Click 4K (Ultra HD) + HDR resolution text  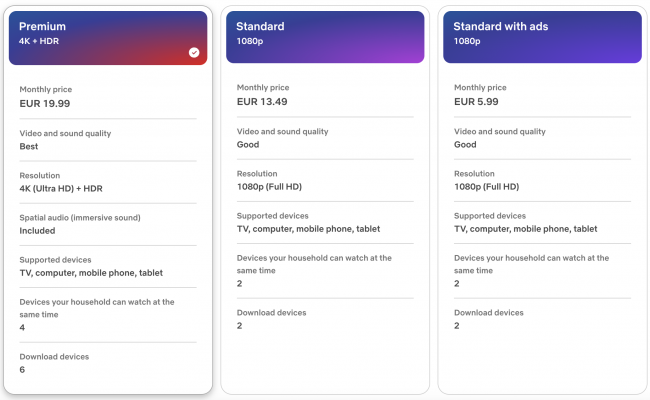[61, 189]
